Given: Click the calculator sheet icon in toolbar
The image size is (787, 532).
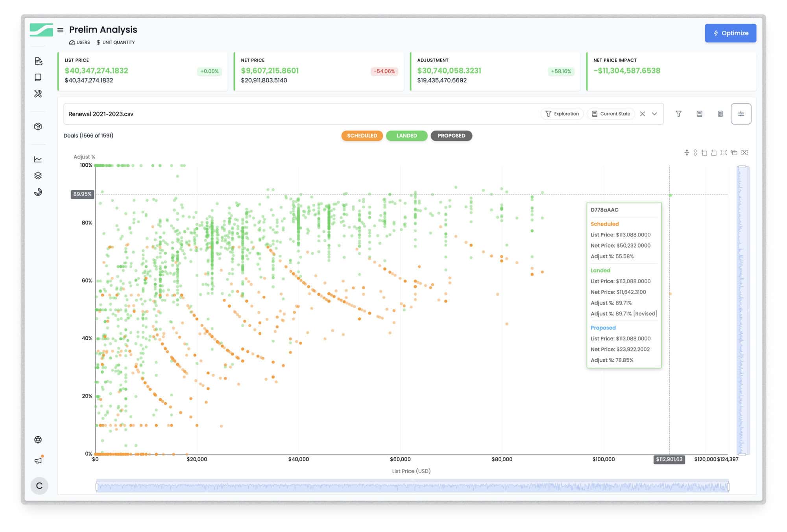Looking at the screenshot, I should point(720,114).
